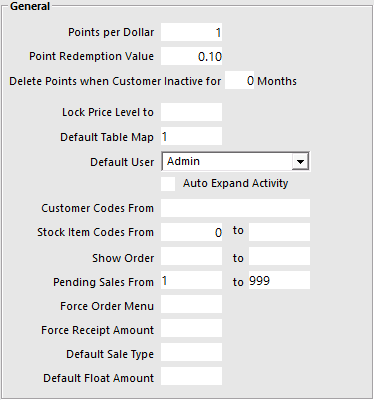The width and height of the screenshot is (374, 400).
Task: Click the 'Months' label text
Action: 277,81
